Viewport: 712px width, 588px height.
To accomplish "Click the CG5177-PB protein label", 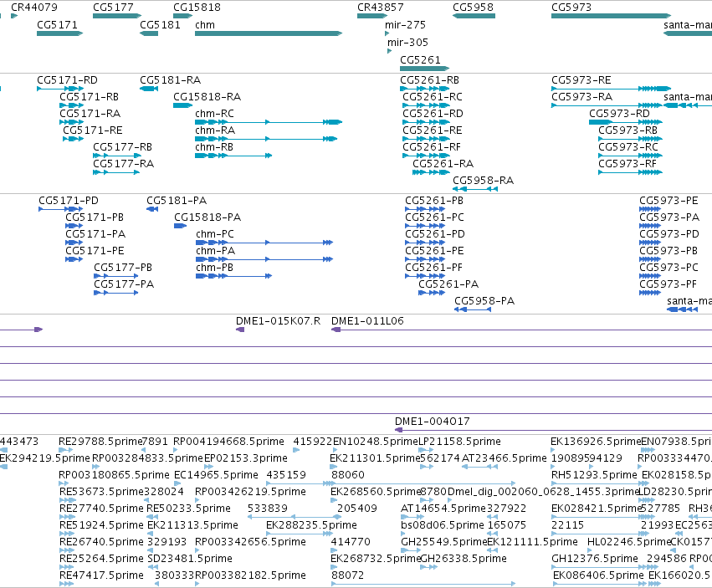I will 123,268.
